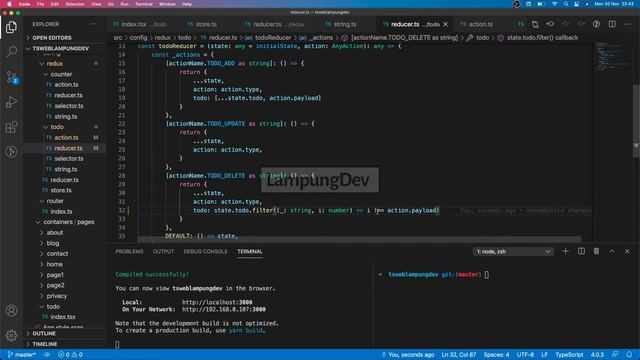Open selector.ts in the todo folder
This screenshot has height=360, width=640.
coord(69,158)
